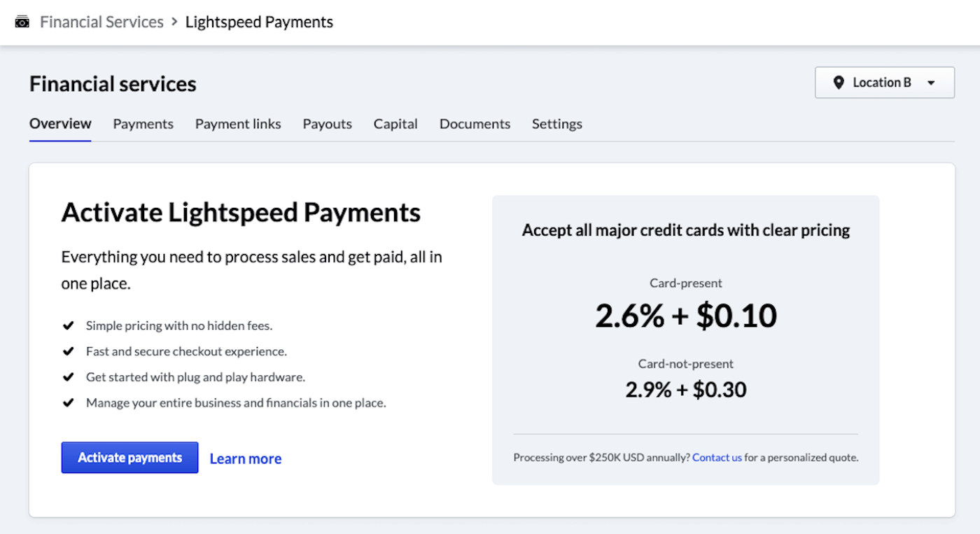Click the checkmark beside 'Simple pricing with no hidden fees'

[x=68, y=325]
